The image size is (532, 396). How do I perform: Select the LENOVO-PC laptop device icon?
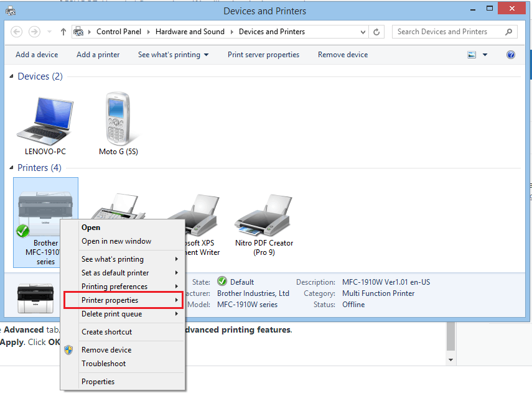[45, 121]
